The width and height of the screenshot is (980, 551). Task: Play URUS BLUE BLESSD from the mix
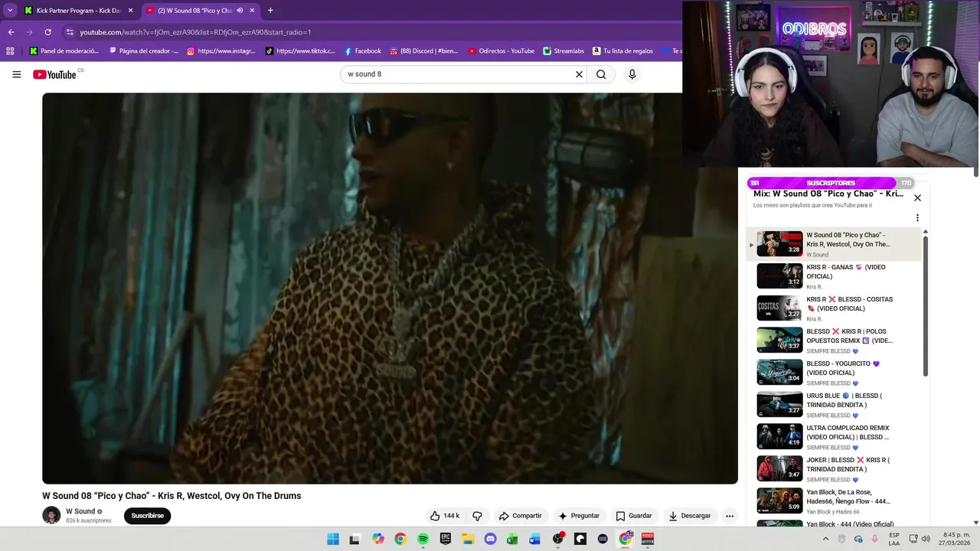tap(835, 405)
